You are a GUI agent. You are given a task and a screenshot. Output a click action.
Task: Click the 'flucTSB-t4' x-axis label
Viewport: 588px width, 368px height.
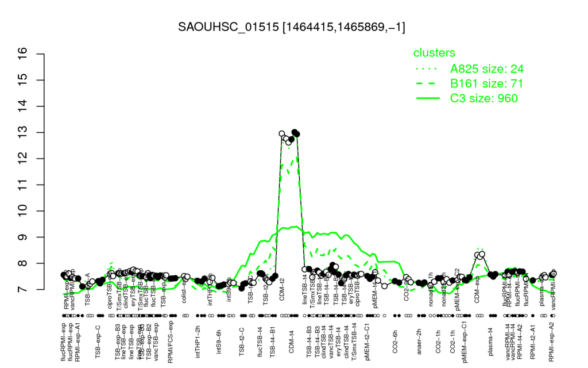pos(261,342)
